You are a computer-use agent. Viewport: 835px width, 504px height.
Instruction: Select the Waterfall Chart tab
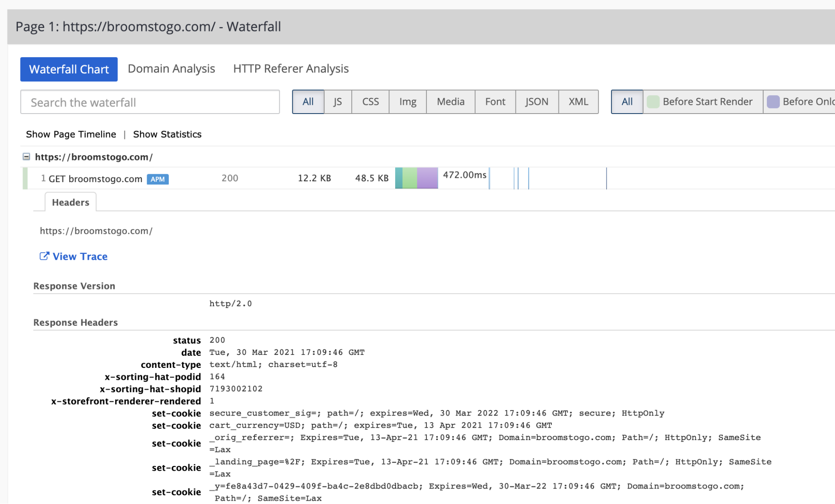pyautogui.click(x=69, y=69)
